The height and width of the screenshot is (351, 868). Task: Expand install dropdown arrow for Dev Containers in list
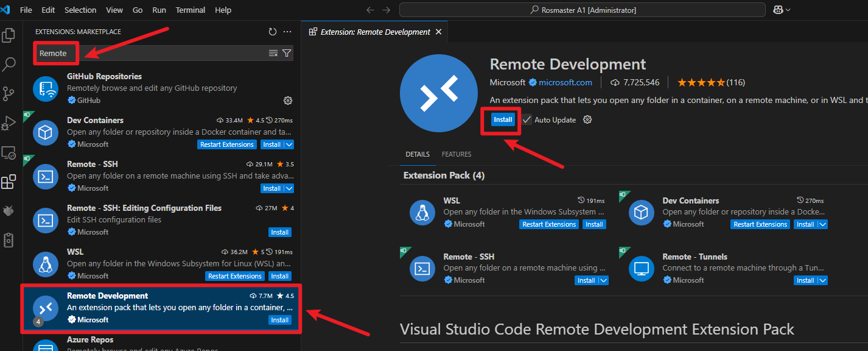pos(289,144)
